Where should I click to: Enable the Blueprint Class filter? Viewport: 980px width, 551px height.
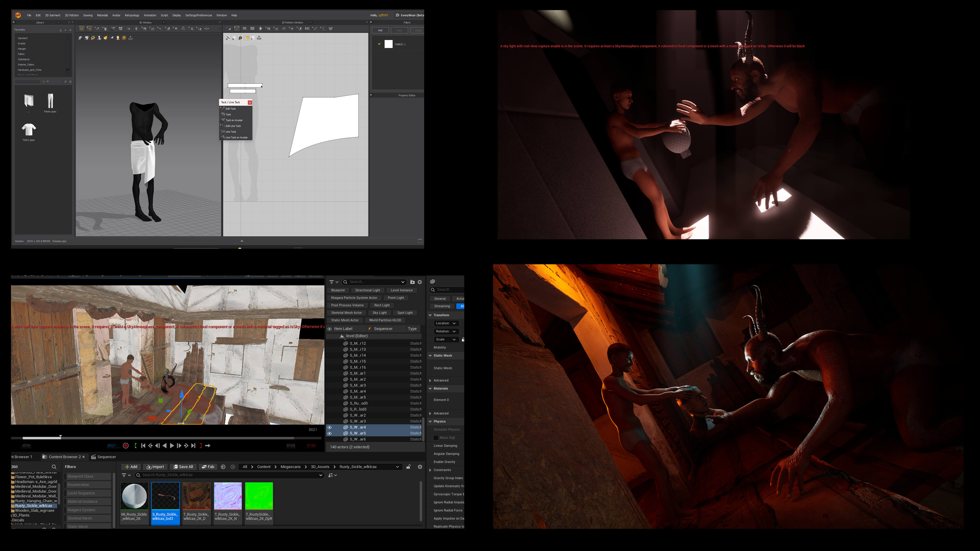coord(88,476)
